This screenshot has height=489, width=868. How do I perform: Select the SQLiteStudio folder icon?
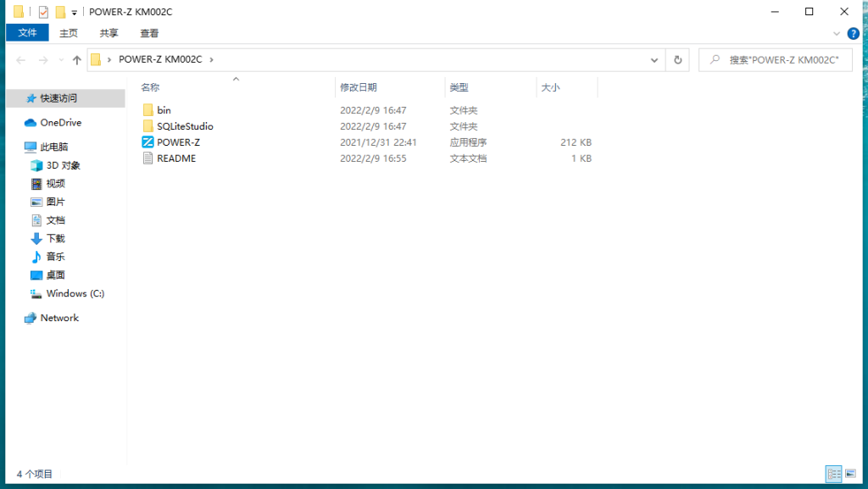coord(147,126)
